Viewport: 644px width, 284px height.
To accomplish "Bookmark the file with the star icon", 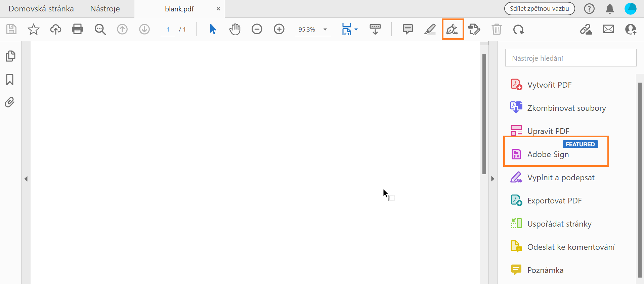I will click(x=33, y=29).
